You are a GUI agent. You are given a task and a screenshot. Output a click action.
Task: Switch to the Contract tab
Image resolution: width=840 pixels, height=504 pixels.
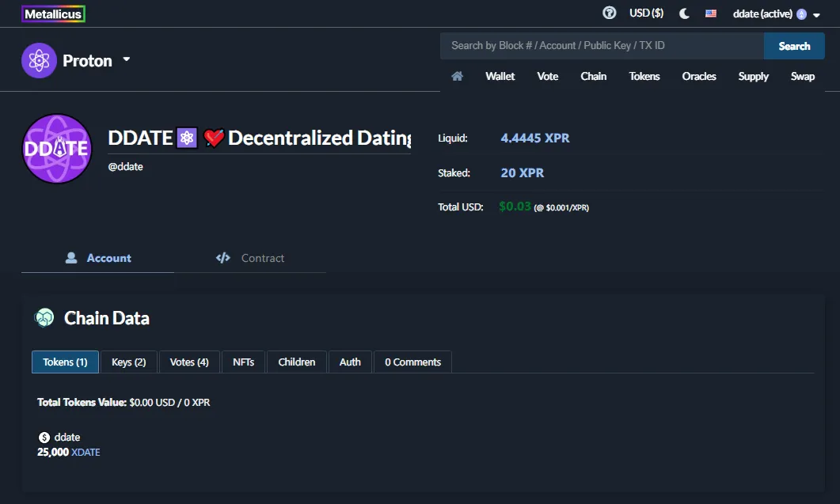click(249, 258)
